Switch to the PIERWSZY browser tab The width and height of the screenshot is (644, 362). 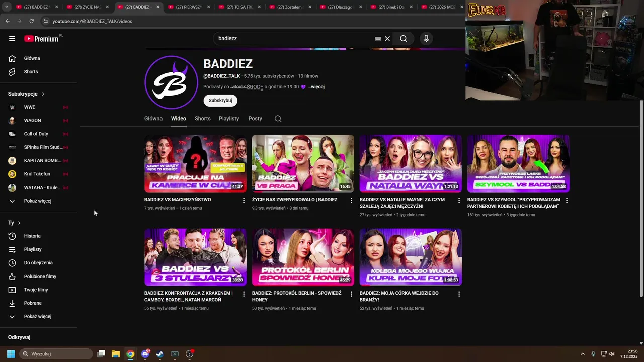[x=189, y=7]
